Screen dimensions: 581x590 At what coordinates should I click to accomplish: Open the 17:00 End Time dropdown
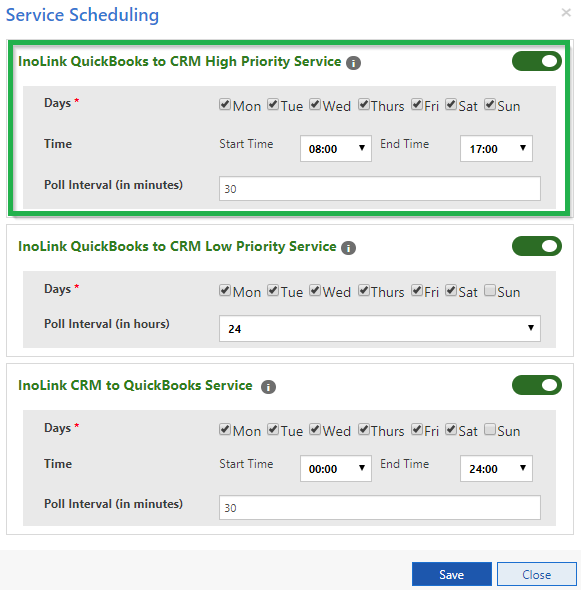click(x=496, y=149)
